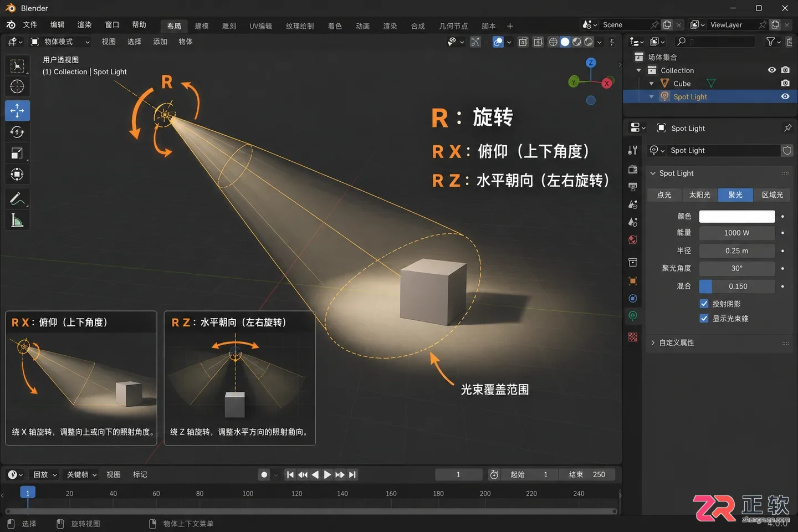Select the Transform tool
798x532 pixels.
tap(17, 175)
